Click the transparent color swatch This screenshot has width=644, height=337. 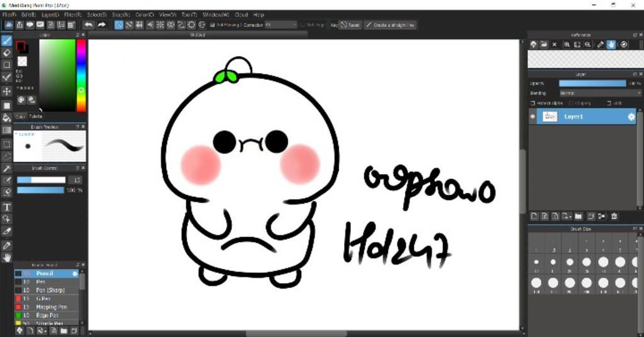[22, 62]
